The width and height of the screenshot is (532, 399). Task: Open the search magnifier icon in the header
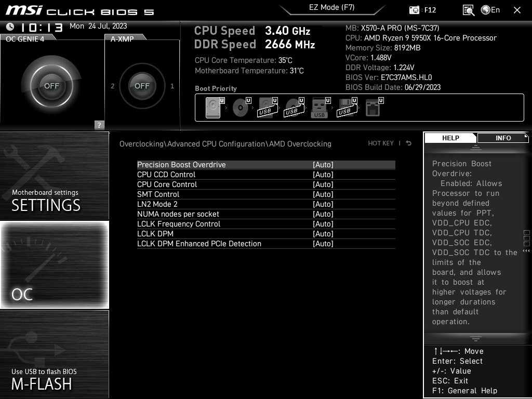pyautogui.click(x=468, y=9)
